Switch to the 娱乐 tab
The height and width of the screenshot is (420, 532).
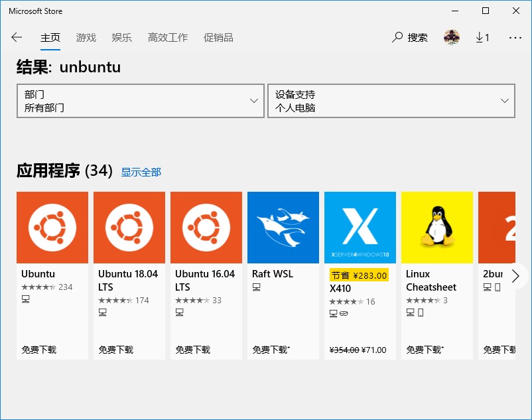(122, 38)
